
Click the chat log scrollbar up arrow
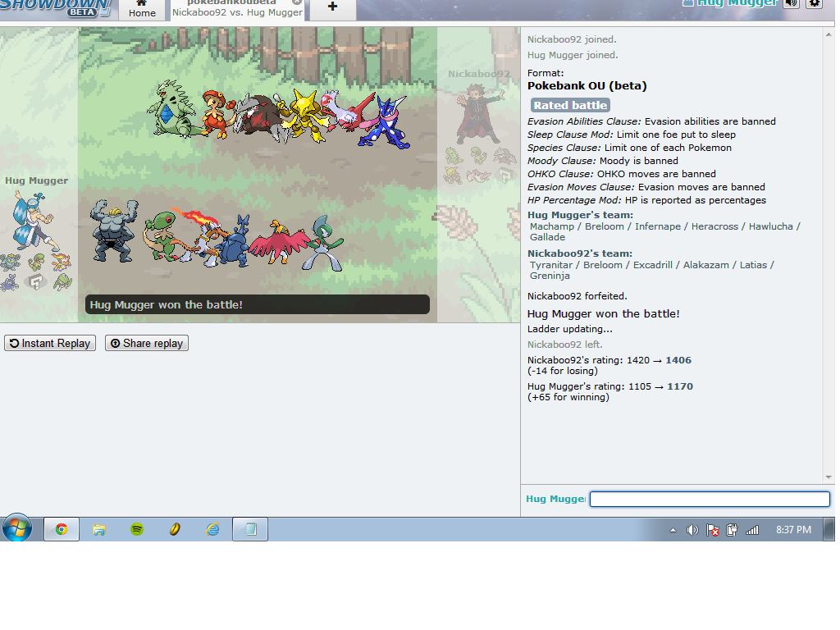point(829,34)
